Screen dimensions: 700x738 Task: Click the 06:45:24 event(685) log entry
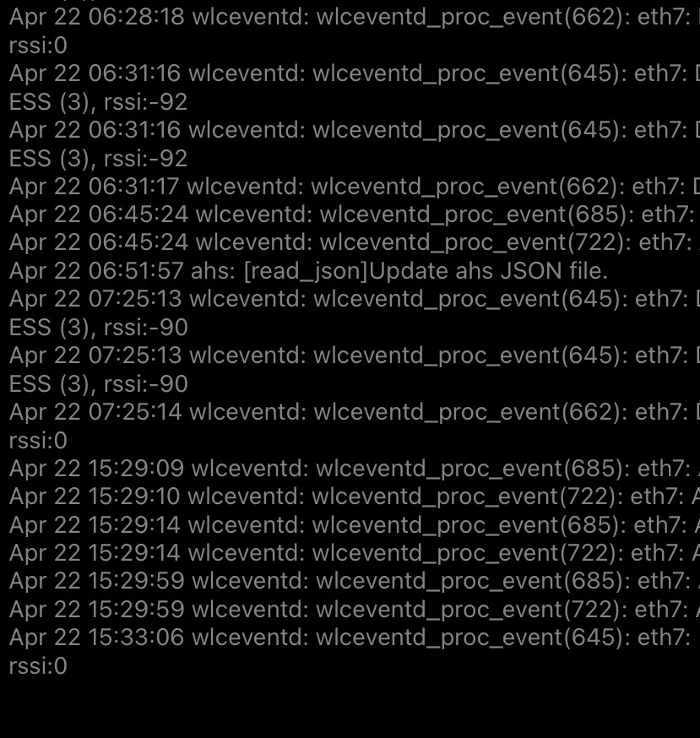[352, 214]
